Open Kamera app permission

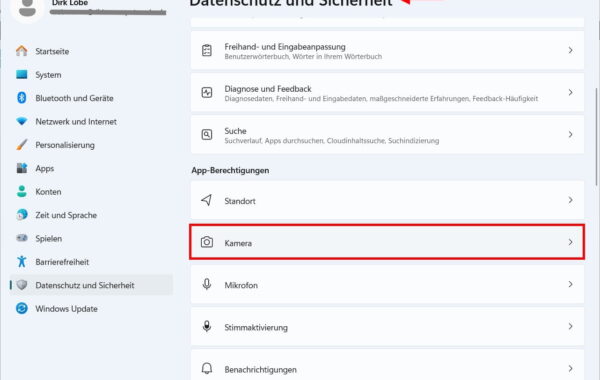[387, 242]
